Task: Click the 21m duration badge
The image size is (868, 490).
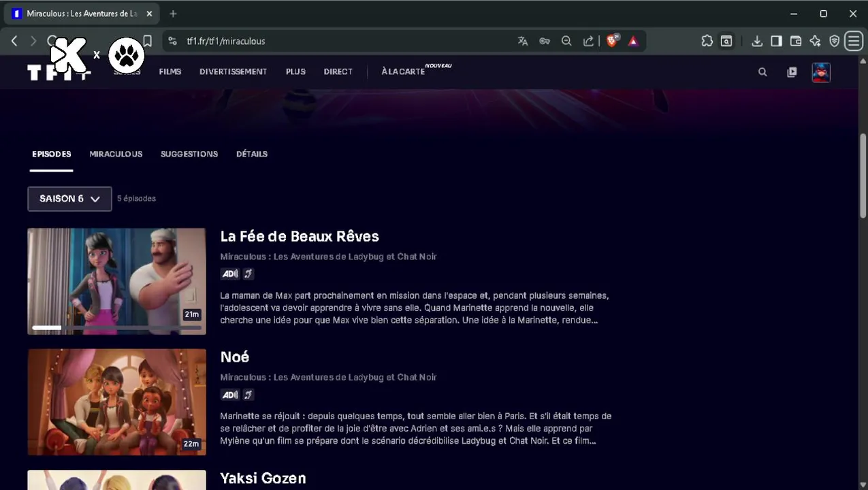Action: tap(191, 314)
